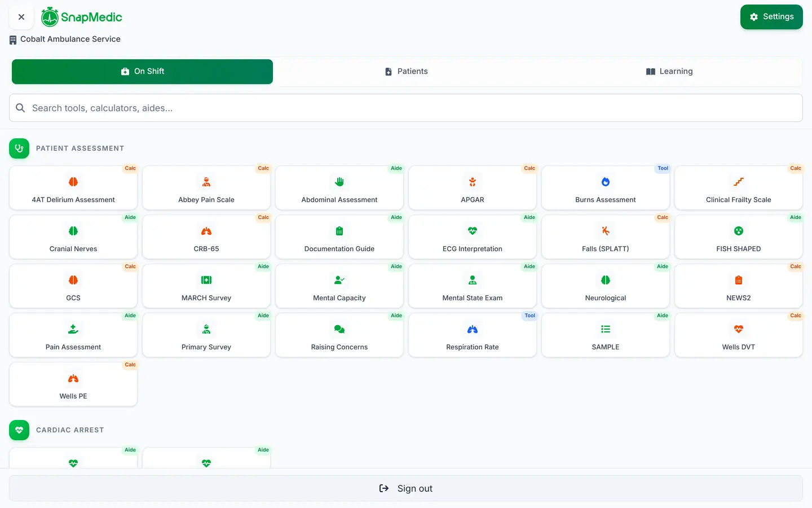Open the Cranial Nerves brain icon

(x=73, y=231)
